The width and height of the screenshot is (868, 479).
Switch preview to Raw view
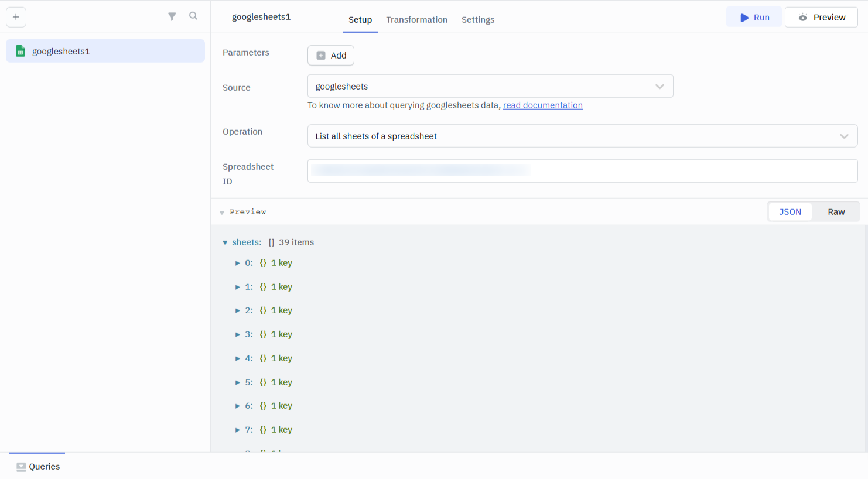click(836, 212)
